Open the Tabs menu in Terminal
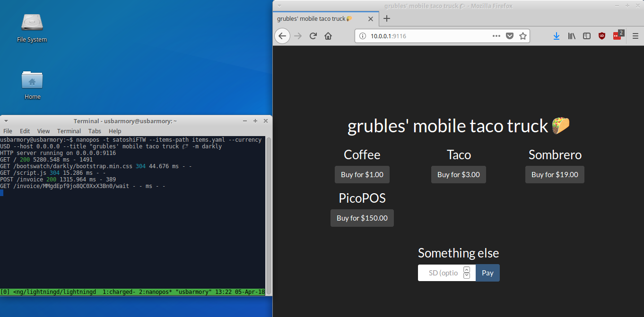644x317 pixels. [x=95, y=131]
